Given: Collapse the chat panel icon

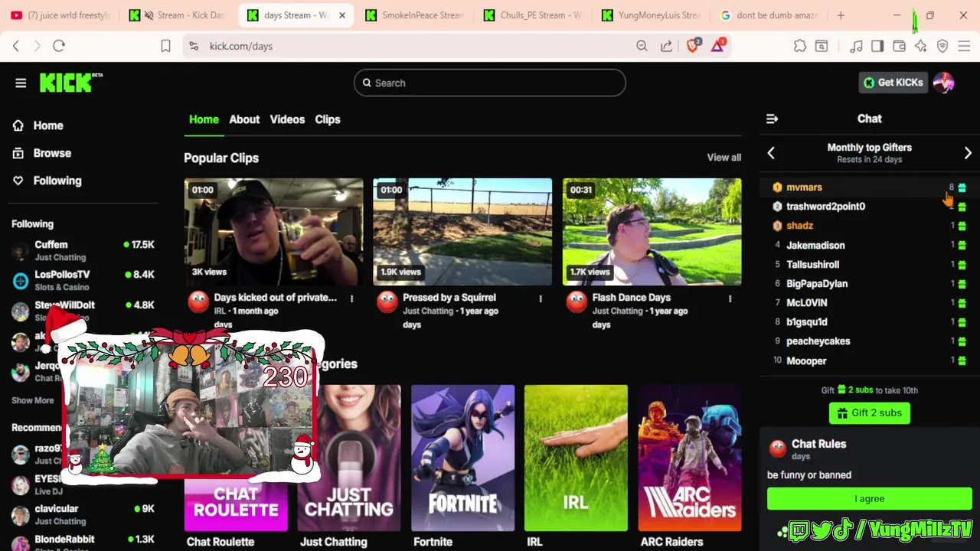Looking at the screenshot, I should point(772,119).
